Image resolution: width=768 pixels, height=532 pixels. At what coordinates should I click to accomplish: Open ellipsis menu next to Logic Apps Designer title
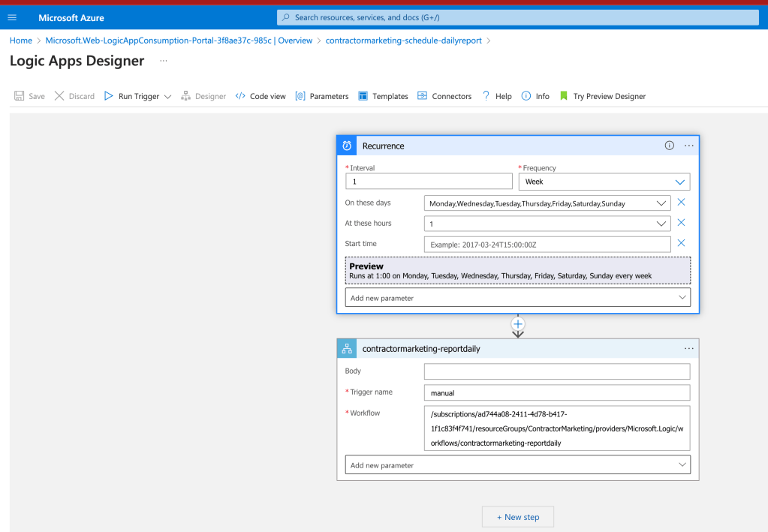coord(164,61)
